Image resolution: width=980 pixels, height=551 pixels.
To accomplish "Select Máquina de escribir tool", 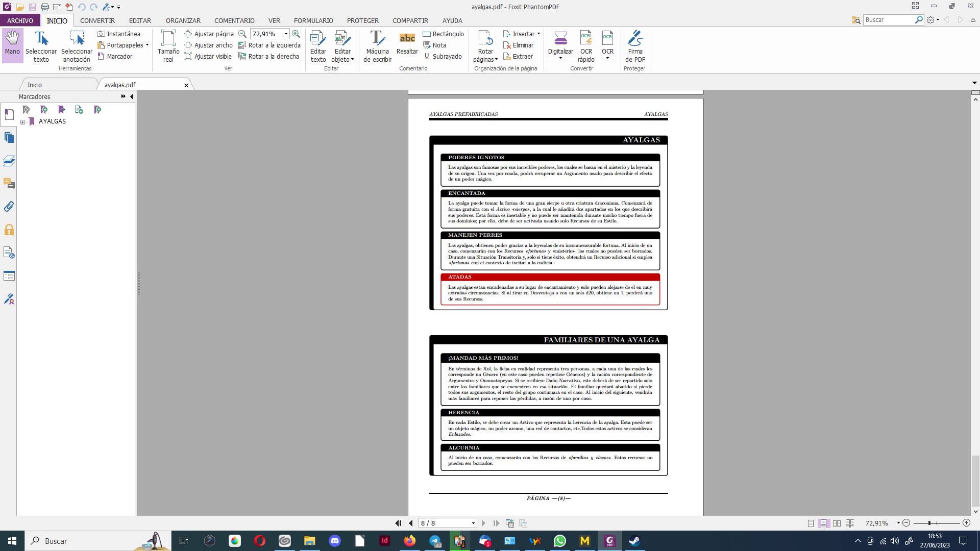I will pyautogui.click(x=377, y=46).
